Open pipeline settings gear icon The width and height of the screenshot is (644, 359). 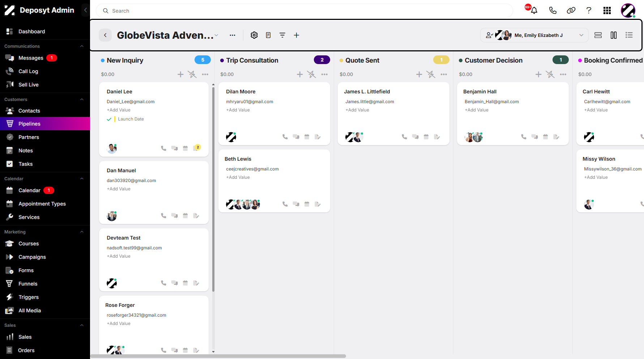coord(254,35)
